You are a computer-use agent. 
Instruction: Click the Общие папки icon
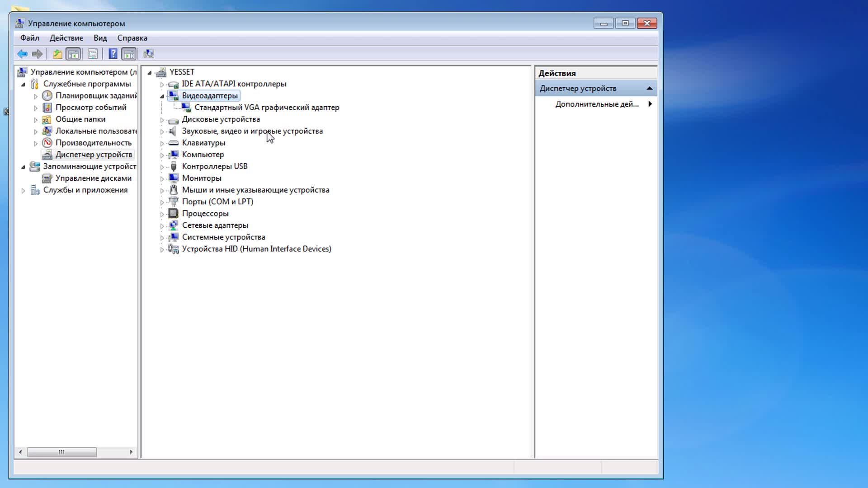click(47, 119)
